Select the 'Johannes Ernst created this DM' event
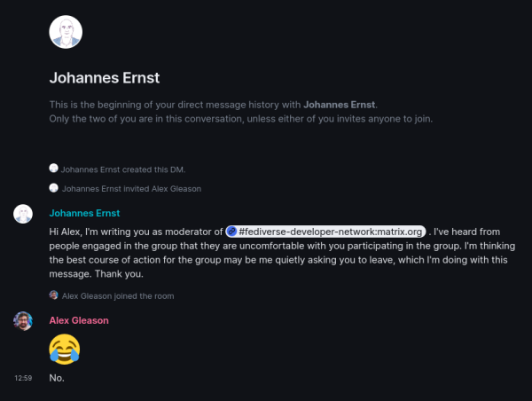The width and height of the screenshot is (532, 401). [117, 169]
